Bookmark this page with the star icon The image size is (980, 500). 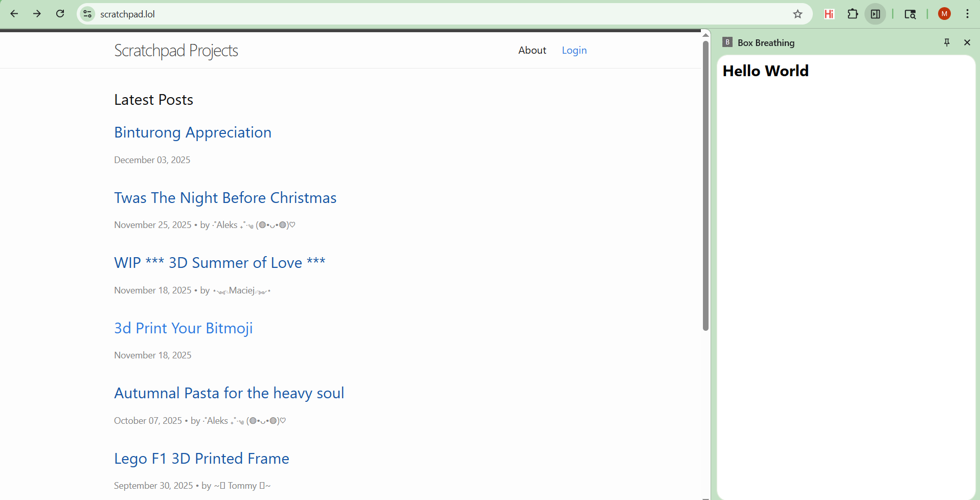click(x=797, y=14)
